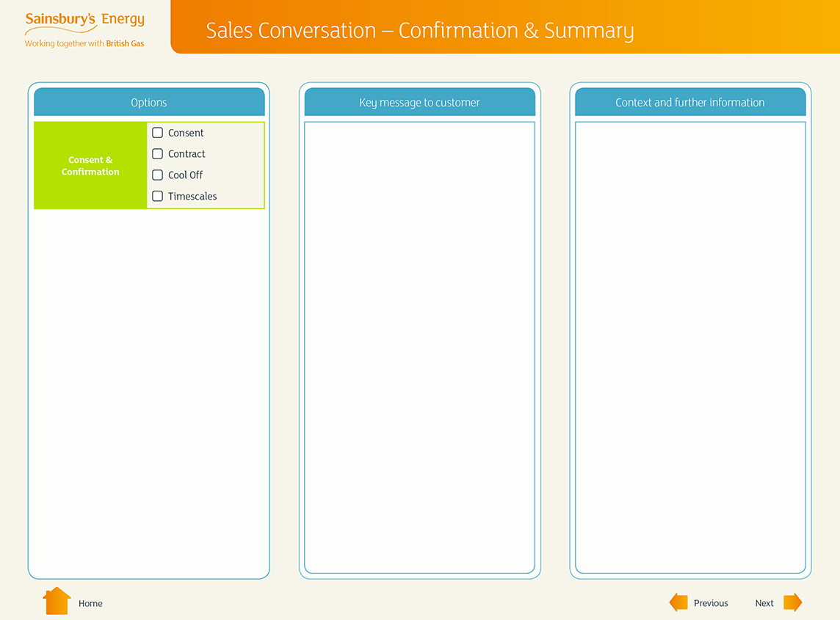Click the Previous text link
This screenshot has height=620, width=840.
[711, 603]
